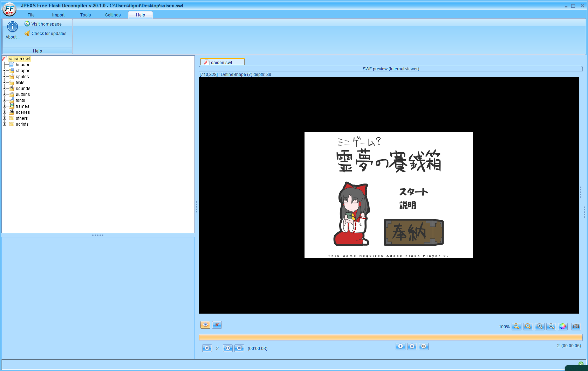Viewport: 588px width, 371px height.
Task: Zoom out the SWF preview
Action: click(x=528, y=327)
